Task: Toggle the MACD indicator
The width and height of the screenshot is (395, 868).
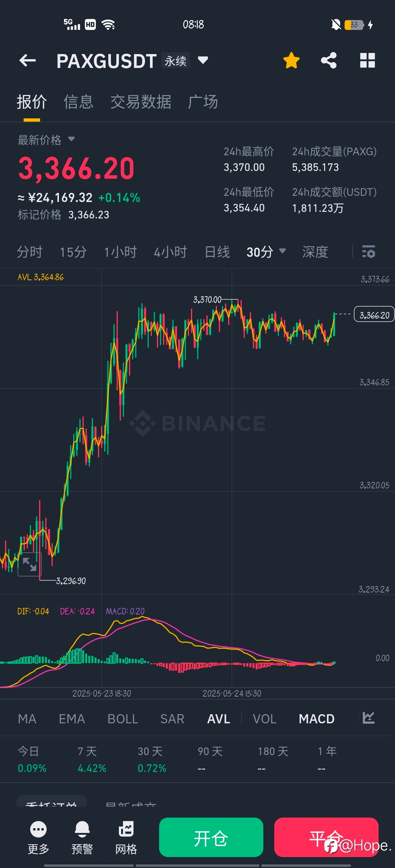Action: pyautogui.click(x=317, y=719)
